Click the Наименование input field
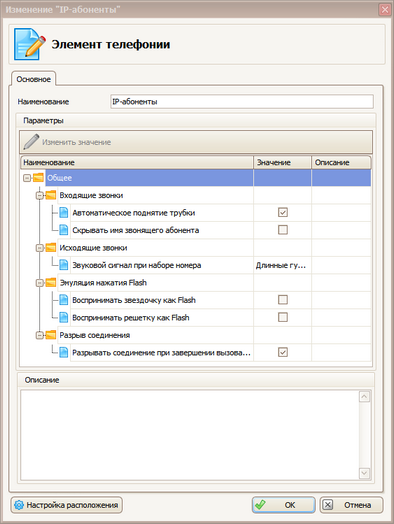Viewport: 394px width, 524px height. click(x=242, y=102)
